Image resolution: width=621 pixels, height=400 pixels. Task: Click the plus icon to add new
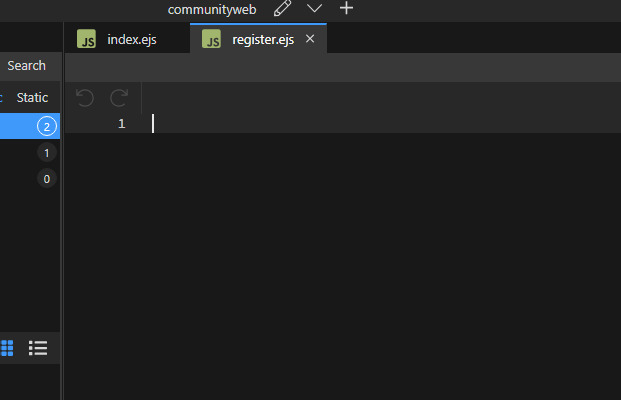click(x=346, y=9)
